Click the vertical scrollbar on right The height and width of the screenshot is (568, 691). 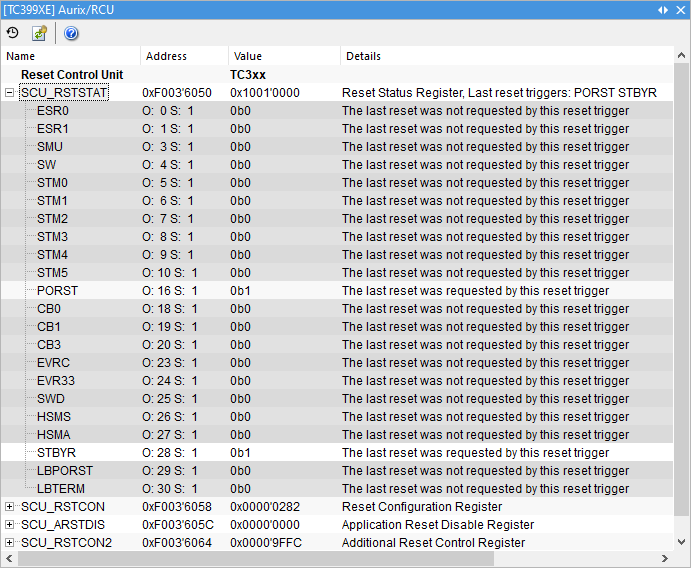coord(682,300)
